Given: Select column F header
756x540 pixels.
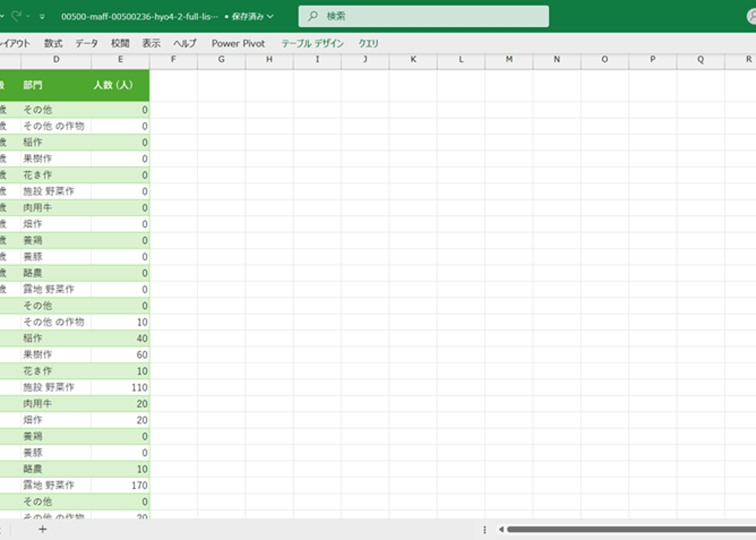Looking at the screenshot, I should [173, 60].
